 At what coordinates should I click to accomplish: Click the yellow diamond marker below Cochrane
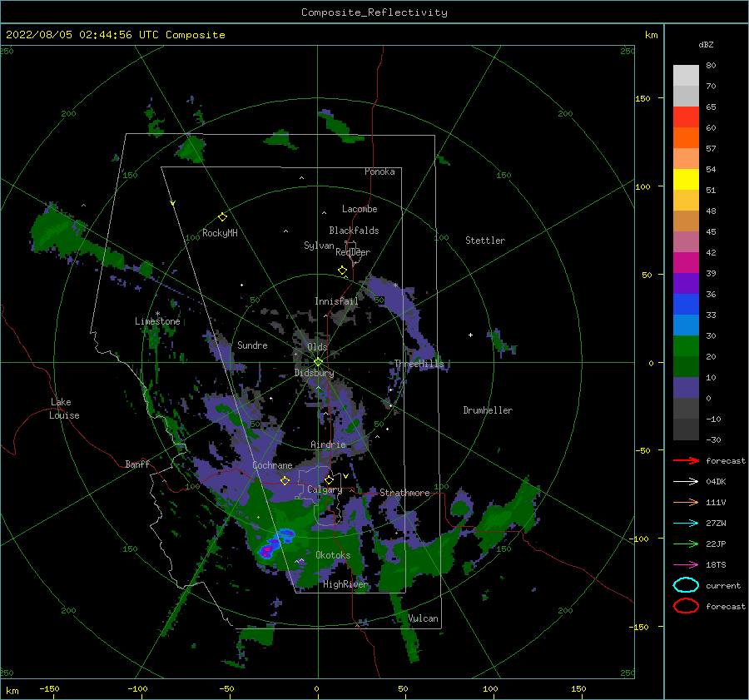[x=285, y=480]
